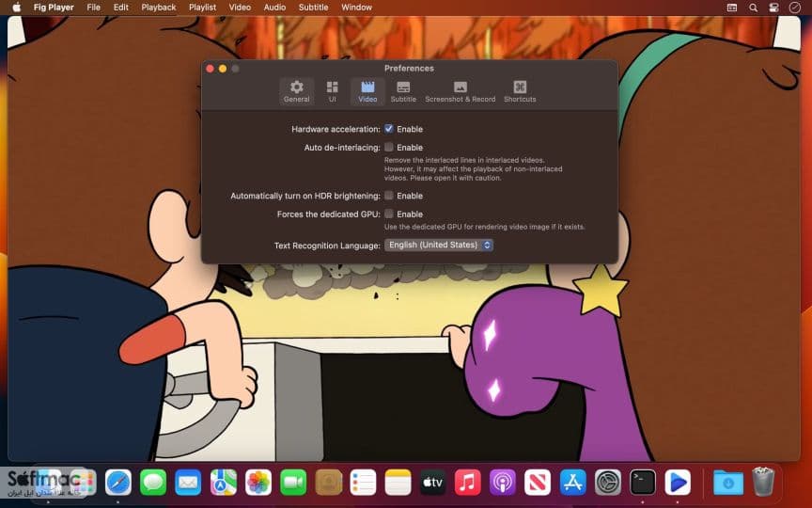The height and width of the screenshot is (508, 812).
Task: Open the Window menu
Action: tap(356, 8)
